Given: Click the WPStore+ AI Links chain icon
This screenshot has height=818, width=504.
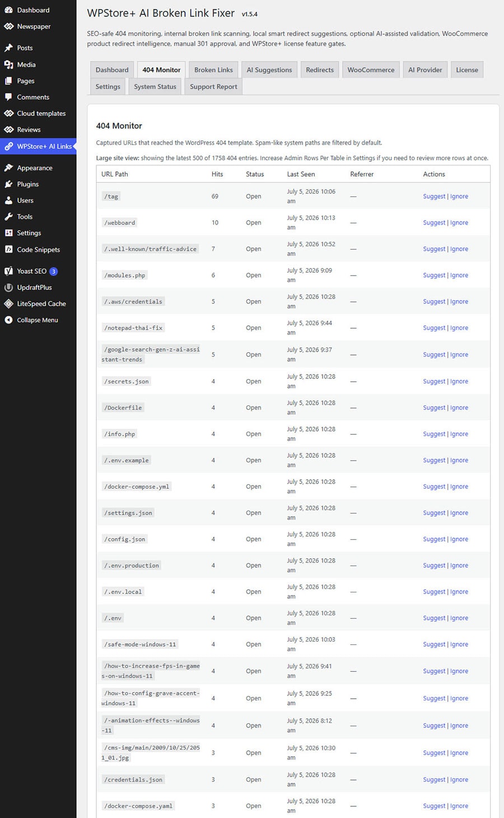Looking at the screenshot, I should coord(8,146).
